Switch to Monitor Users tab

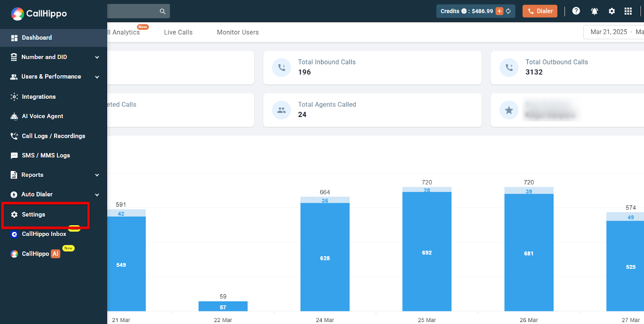click(238, 33)
